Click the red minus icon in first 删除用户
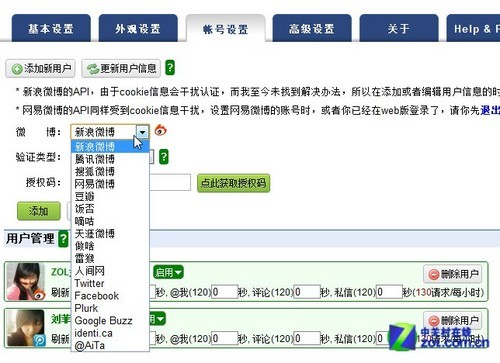Viewport: 500px width, 363px height. [434, 275]
